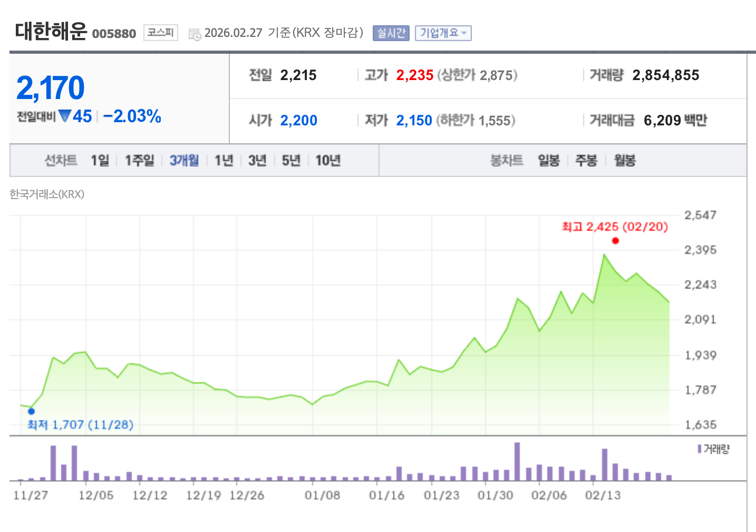Viewport: 756px width, 532px height.
Task: Click the stock name 대한해운
Action: (51, 31)
